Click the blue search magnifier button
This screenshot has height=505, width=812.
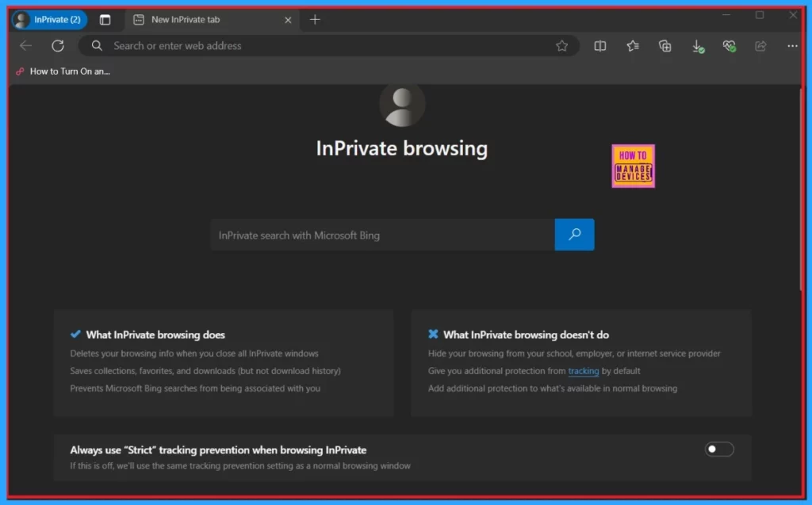[574, 235]
